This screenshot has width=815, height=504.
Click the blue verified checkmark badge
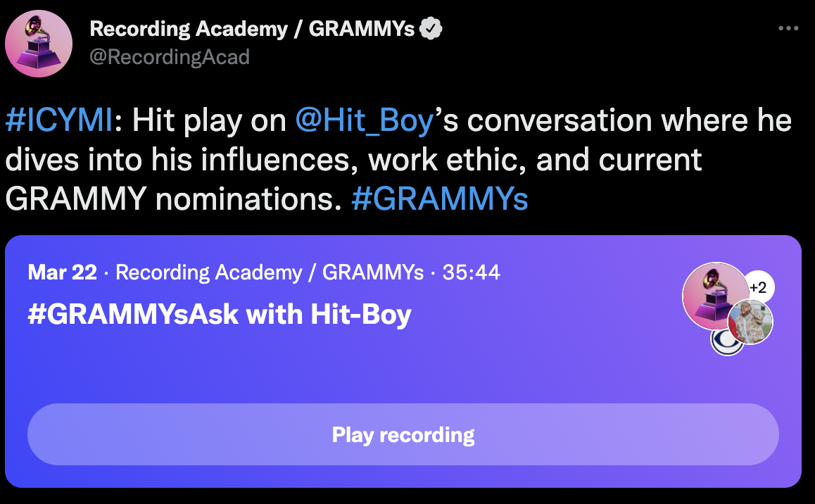click(431, 29)
